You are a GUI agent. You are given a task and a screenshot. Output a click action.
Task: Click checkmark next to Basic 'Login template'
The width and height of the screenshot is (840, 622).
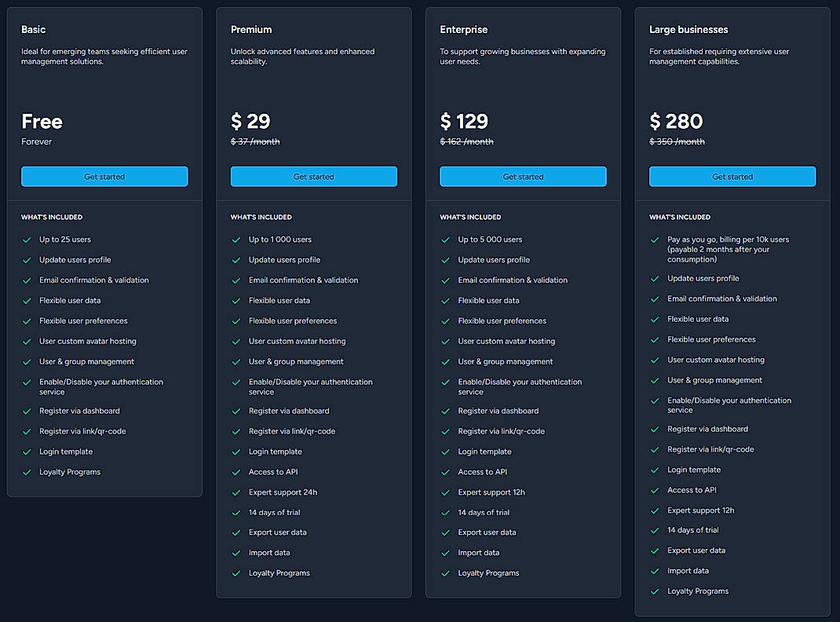tap(26, 452)
